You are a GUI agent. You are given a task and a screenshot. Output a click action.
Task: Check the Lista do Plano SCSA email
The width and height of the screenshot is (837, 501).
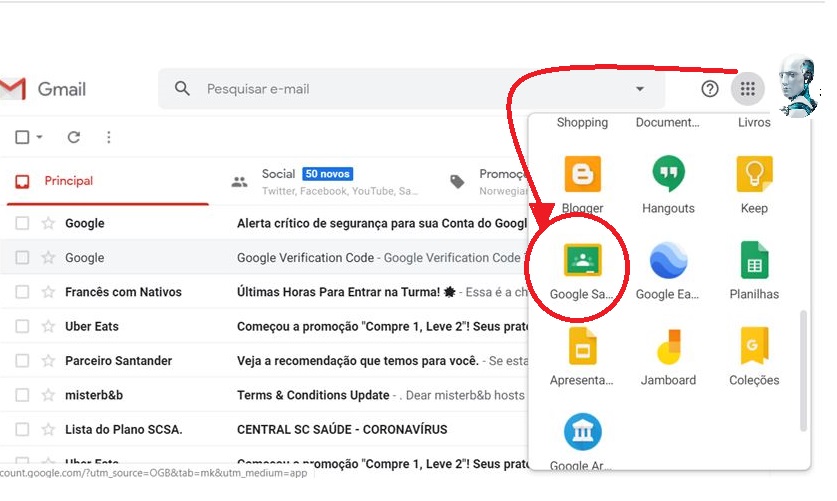click(22, 430)
